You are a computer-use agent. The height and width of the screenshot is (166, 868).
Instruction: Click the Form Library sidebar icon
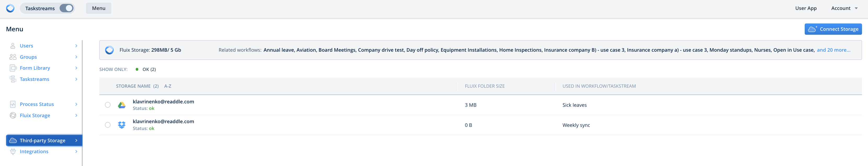[x=13, y=68]
